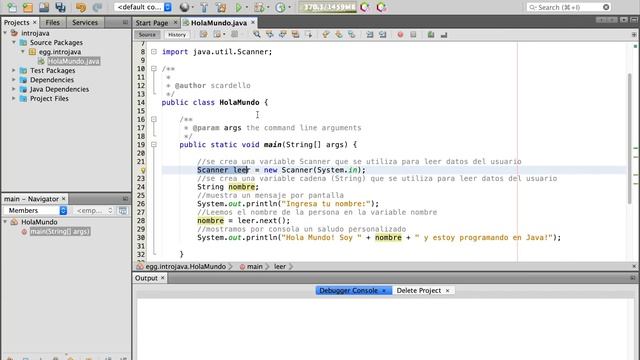Click the Shift Line Left icon

[x=370, y=35]
